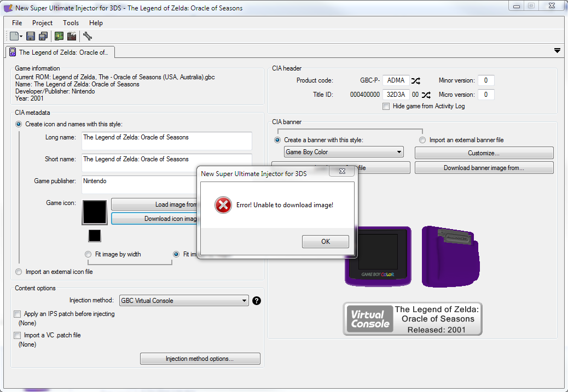Viewport: 568px width, 392px height.
Task: Click the app icon in title bar
Action: tap(8, 8)
